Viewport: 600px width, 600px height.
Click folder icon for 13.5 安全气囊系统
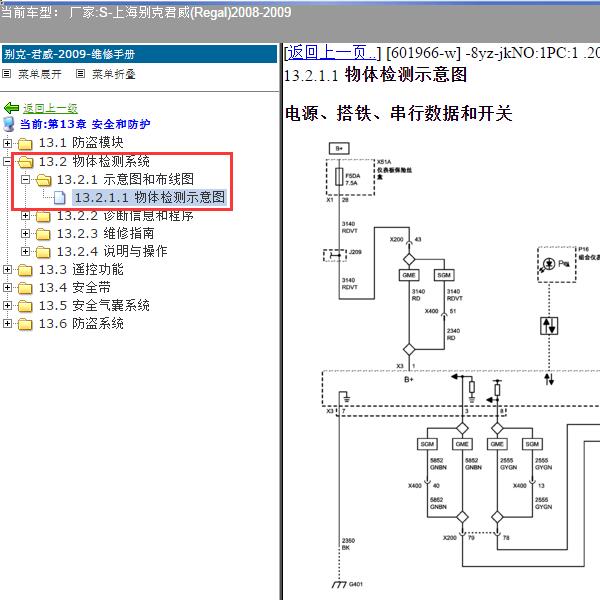pos(25,306)
